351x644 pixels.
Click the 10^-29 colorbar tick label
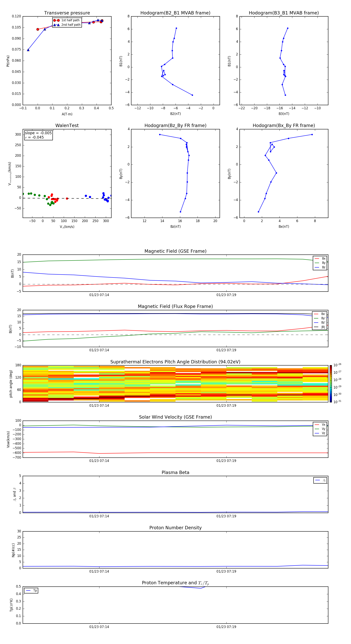click(337, 387)
